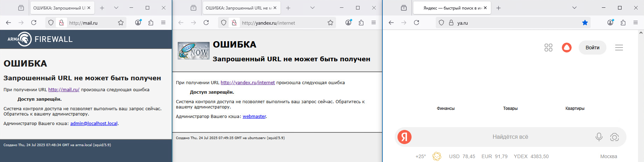Image resolution: width=644 pixels, height=162 pixels.
Task: Open Firefox application menu in ya.ru window
Action: [635, 23]
